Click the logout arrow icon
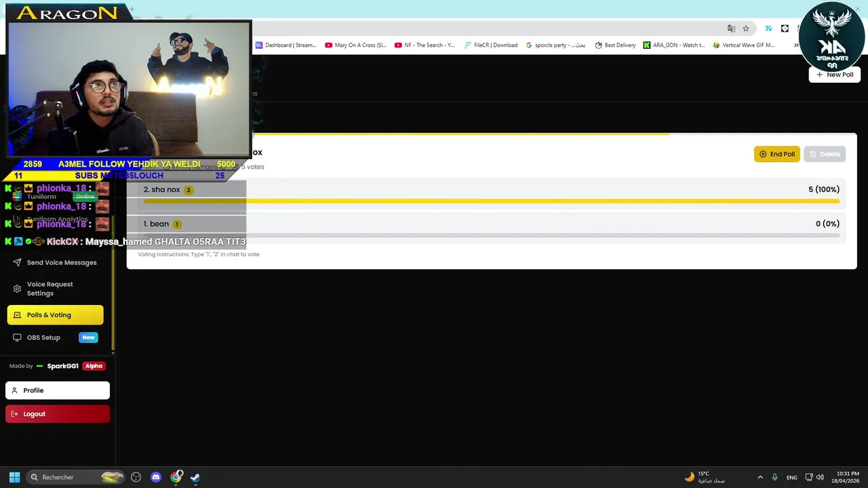 (15, 414)
